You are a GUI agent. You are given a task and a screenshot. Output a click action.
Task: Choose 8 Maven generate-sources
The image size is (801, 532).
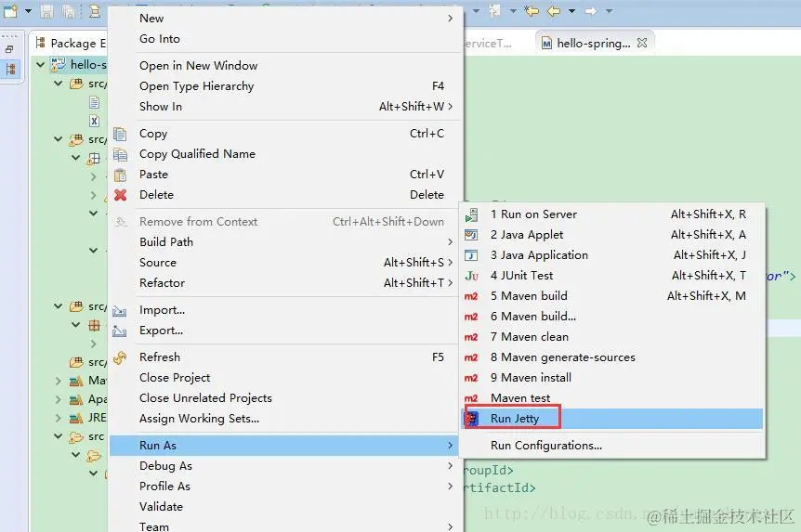612,357
